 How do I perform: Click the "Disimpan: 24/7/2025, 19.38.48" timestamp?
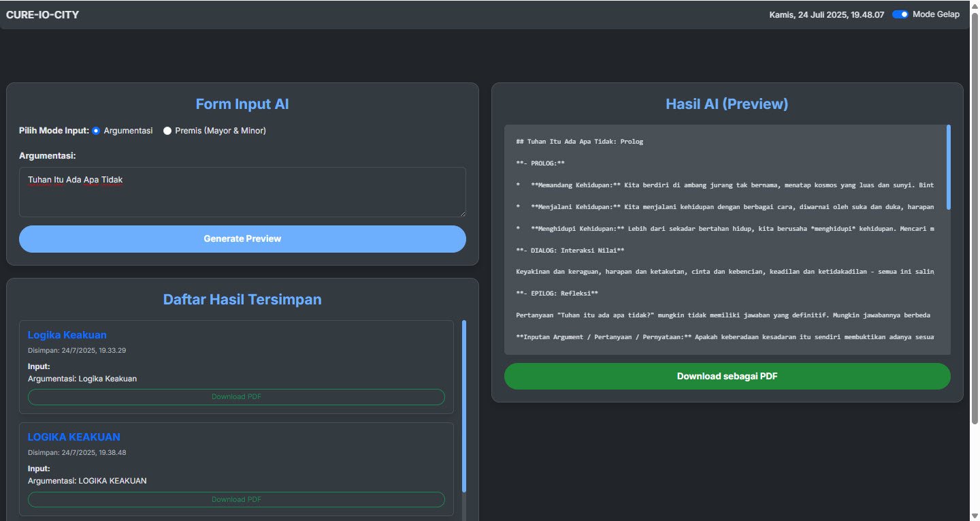click(x=77, y=453)
